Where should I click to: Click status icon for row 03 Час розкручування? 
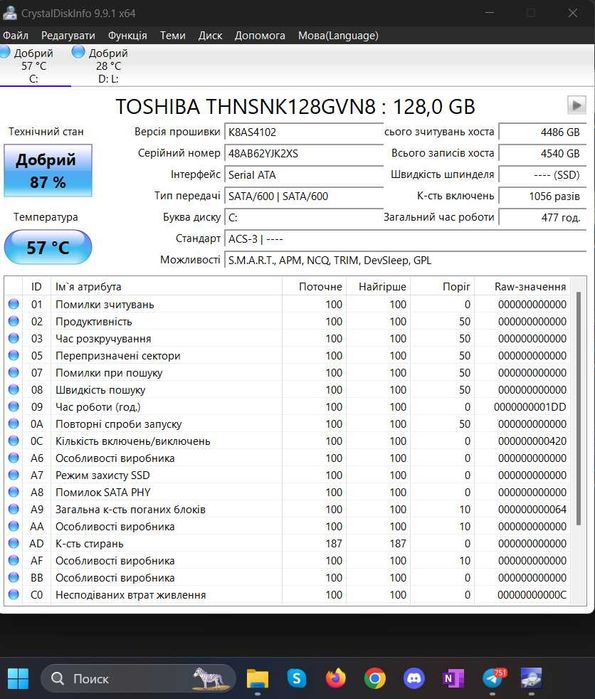(13, 338)
